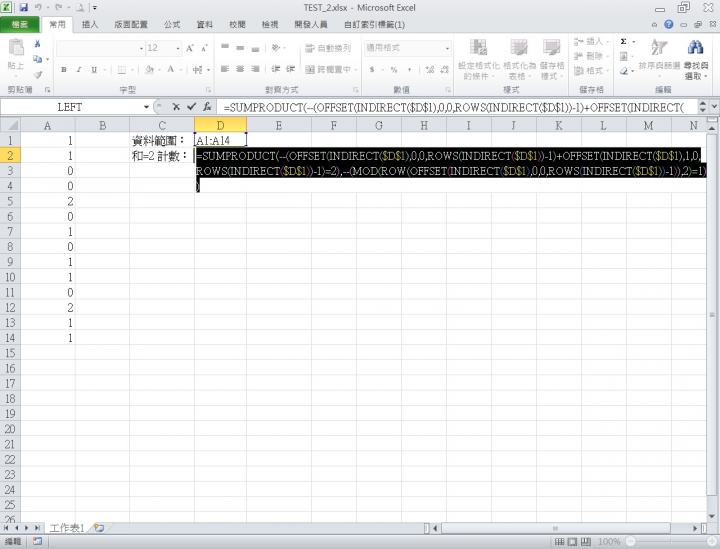Image resolution: width=720 pixels, height=549 pixels.
Task: Open the number format (通用格式) dropdown
Action: pos(447,48)
